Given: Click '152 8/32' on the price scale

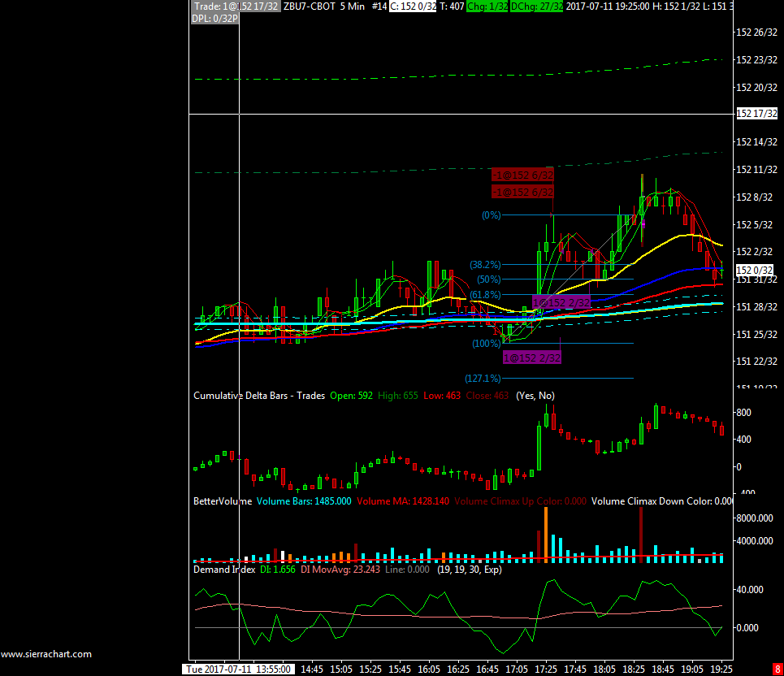Looking at the screenshot, I should click(x=755, y=197).
